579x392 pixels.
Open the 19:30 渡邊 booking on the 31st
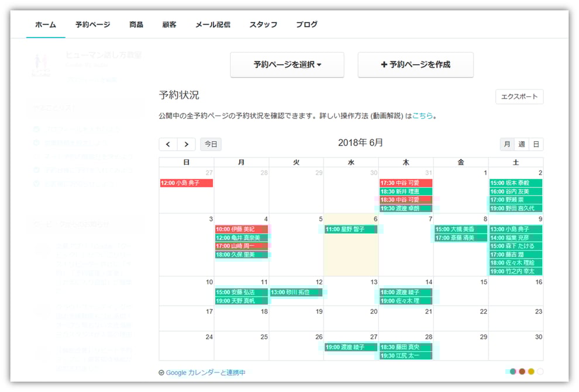pos(406,208)
